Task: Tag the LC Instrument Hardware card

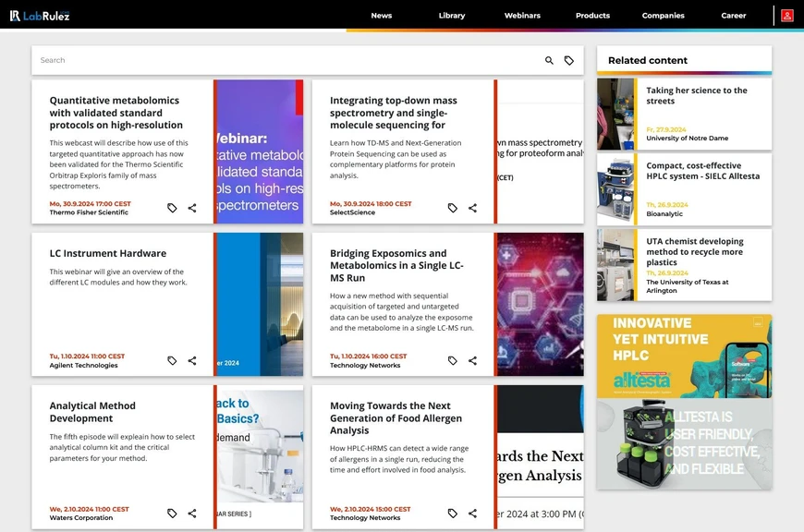Action: tap(172, 360)
